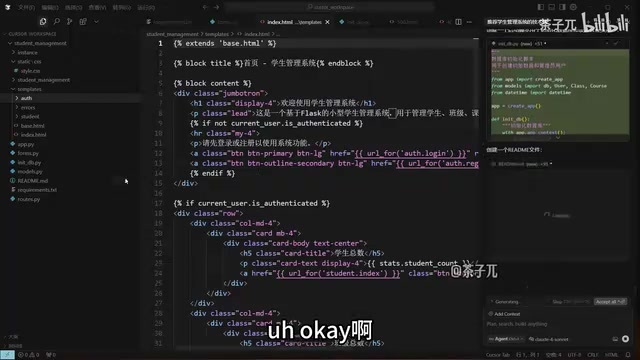Image resolution: width=640 pixels, height=360 pixels.
Task: Open base.html in the file tree
Action: click(32, 126)
